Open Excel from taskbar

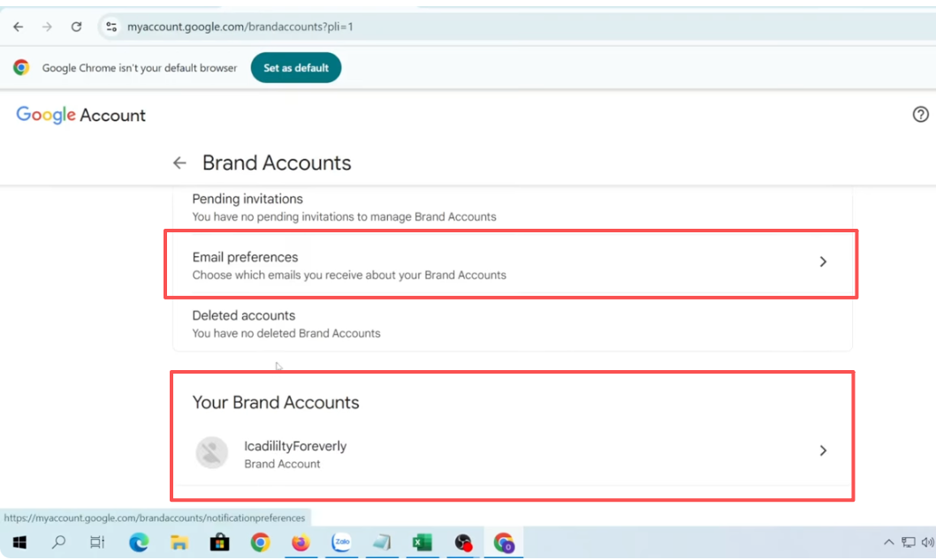[x=422, y=542]
